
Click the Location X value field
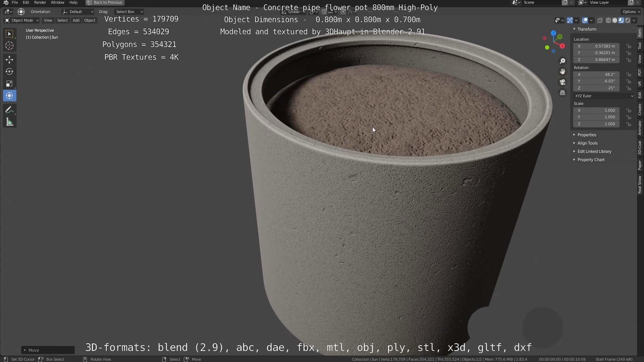596,46
